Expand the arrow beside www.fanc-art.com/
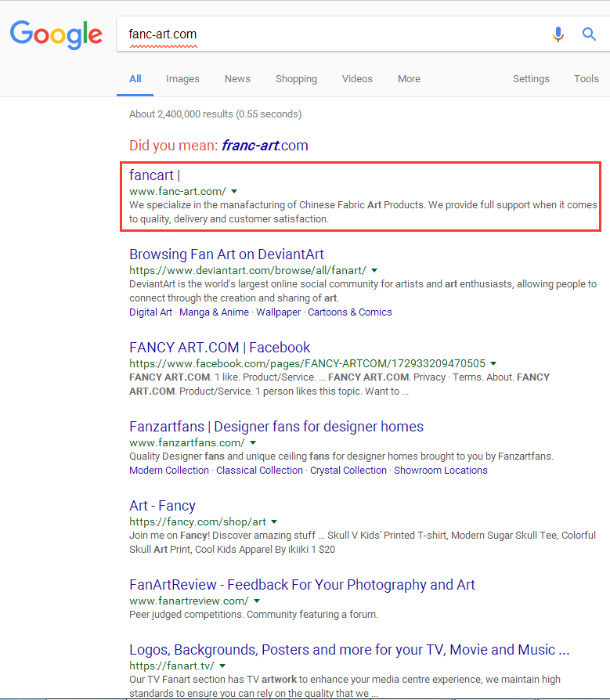The width and height of the screenshot is (610, 700). [x=234, y=192]
